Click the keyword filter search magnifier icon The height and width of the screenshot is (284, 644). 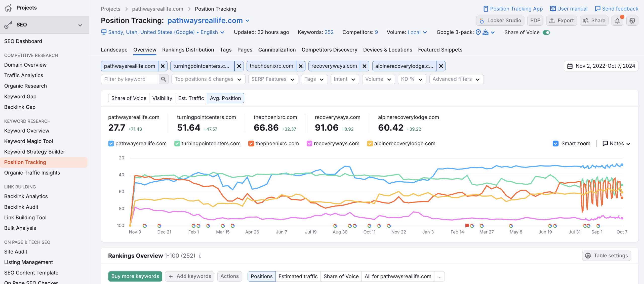[164, 79]
